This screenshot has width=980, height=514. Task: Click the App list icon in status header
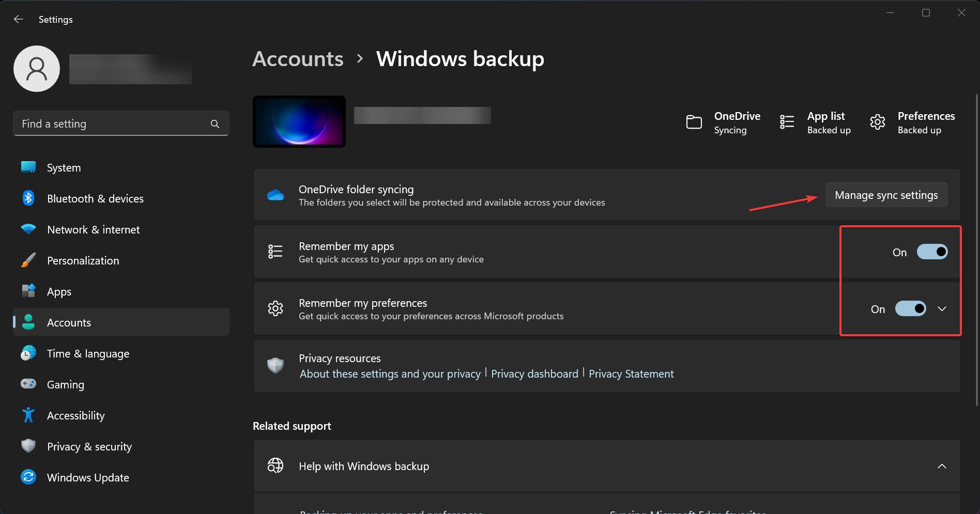[x=787, y=122]
